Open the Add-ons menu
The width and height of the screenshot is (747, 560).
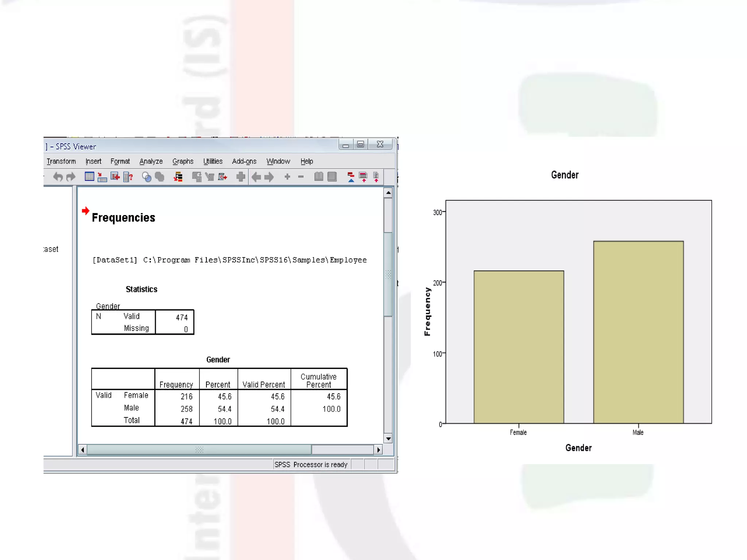[244, 161]
